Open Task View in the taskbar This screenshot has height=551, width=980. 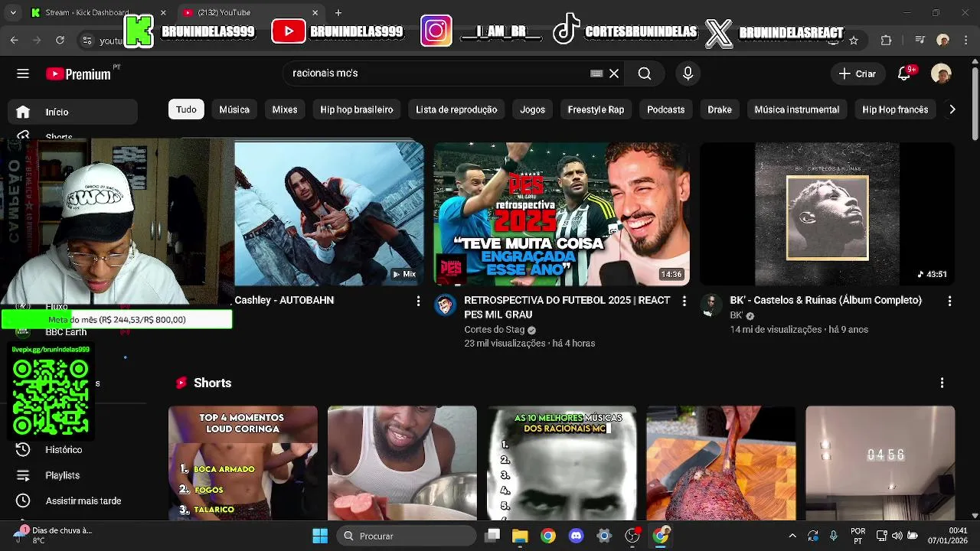(492, 536)
